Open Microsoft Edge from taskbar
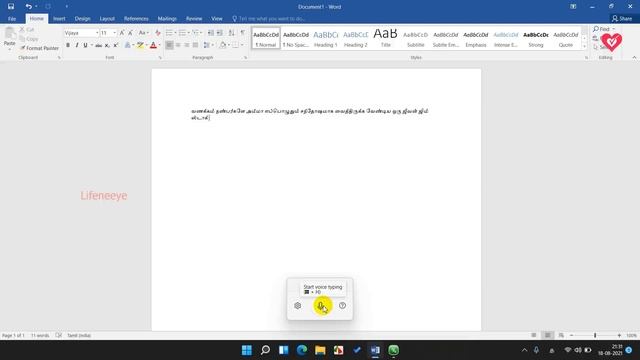Image resolution: width=640 pixels, height=360 pixels. (x=302, y=350)
